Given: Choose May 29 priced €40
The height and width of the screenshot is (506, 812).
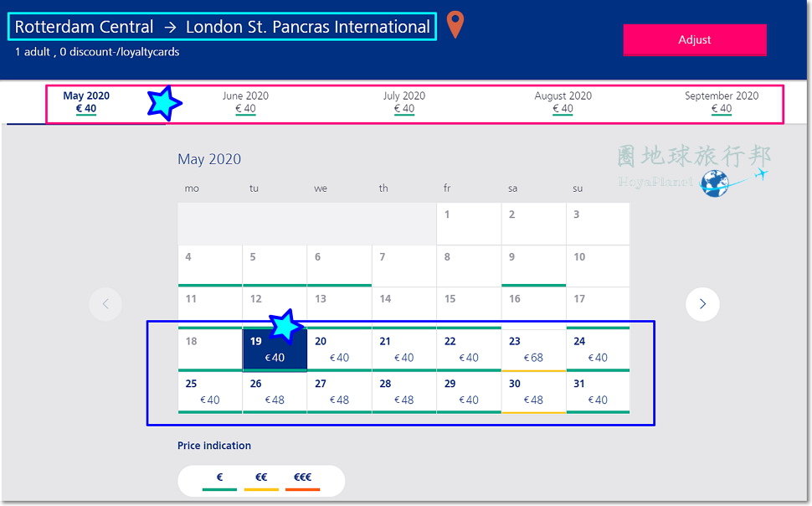Looking at the screenshot, I should 469,393.
